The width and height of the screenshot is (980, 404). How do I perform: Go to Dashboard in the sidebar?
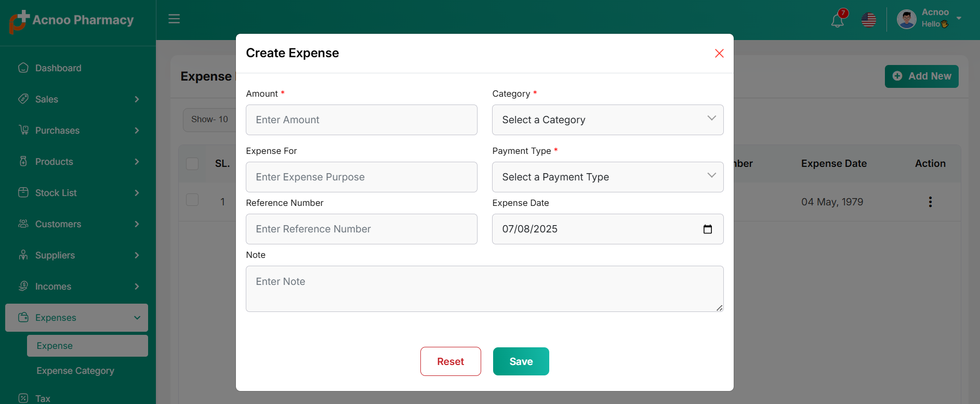pyautogui.click(x=58, y=68)
